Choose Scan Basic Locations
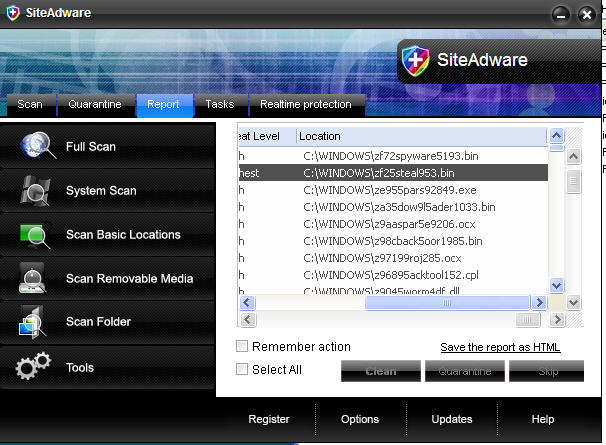This screenshot has height=445, width=606. point(108,235)
